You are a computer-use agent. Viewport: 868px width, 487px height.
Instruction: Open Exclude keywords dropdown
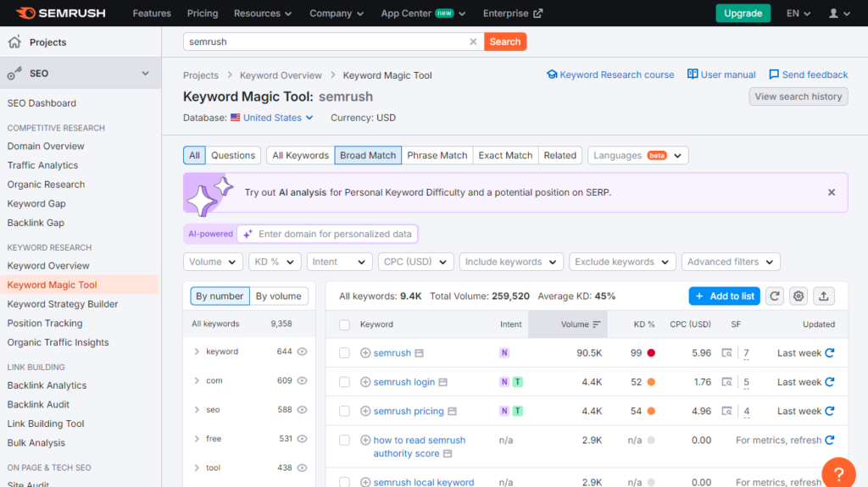pos(622,262)
